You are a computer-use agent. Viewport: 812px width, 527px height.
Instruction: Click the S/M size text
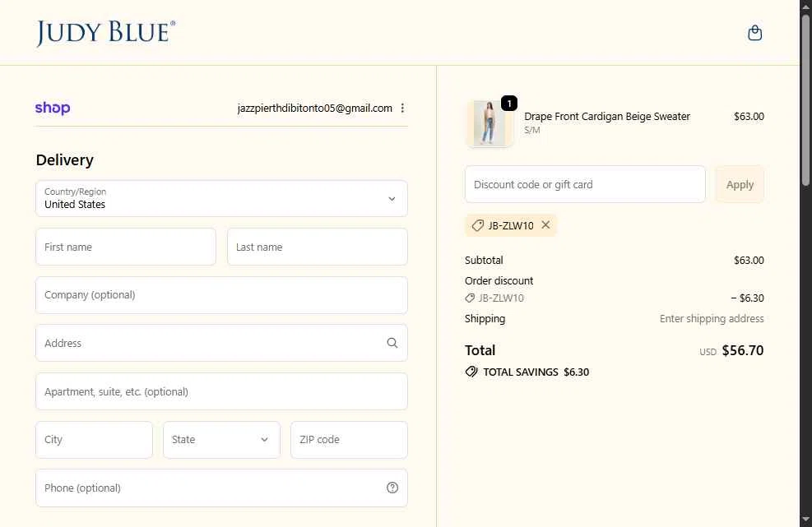[x=531, y=130]
